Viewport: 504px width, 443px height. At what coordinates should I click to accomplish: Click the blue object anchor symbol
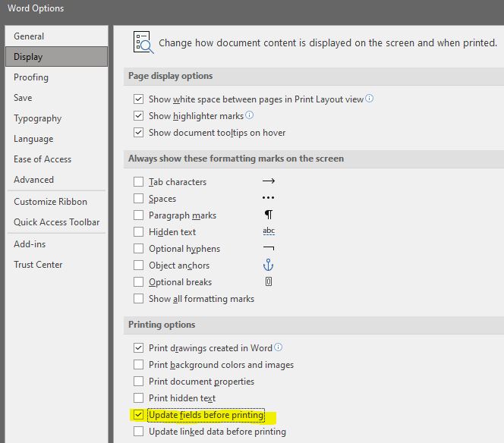click(x=268, y=265)
